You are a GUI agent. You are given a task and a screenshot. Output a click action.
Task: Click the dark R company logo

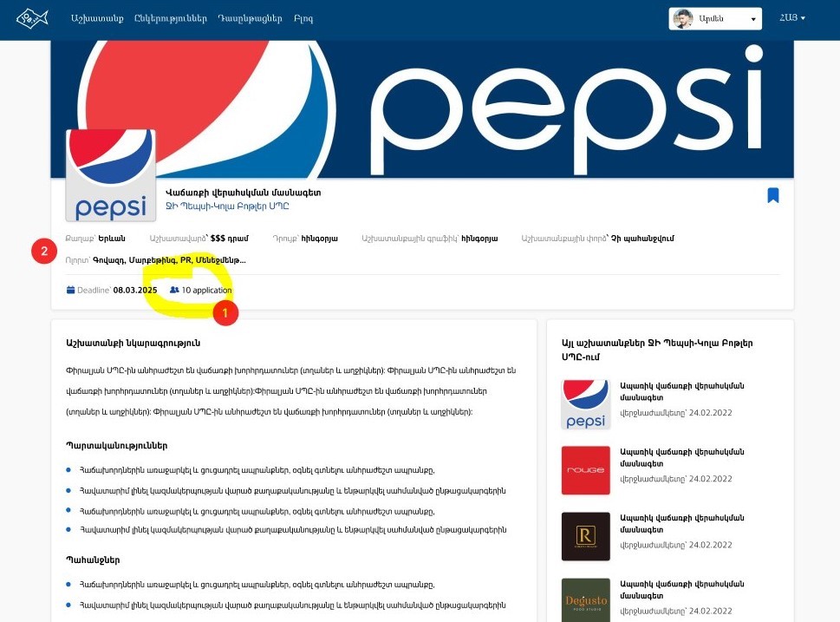pyautogui.click(x=585, y=536)
